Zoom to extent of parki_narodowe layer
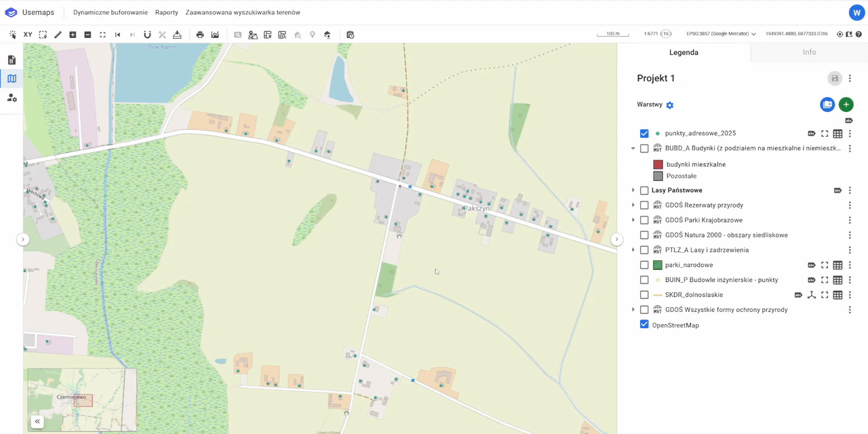 [x=825, y=265]
